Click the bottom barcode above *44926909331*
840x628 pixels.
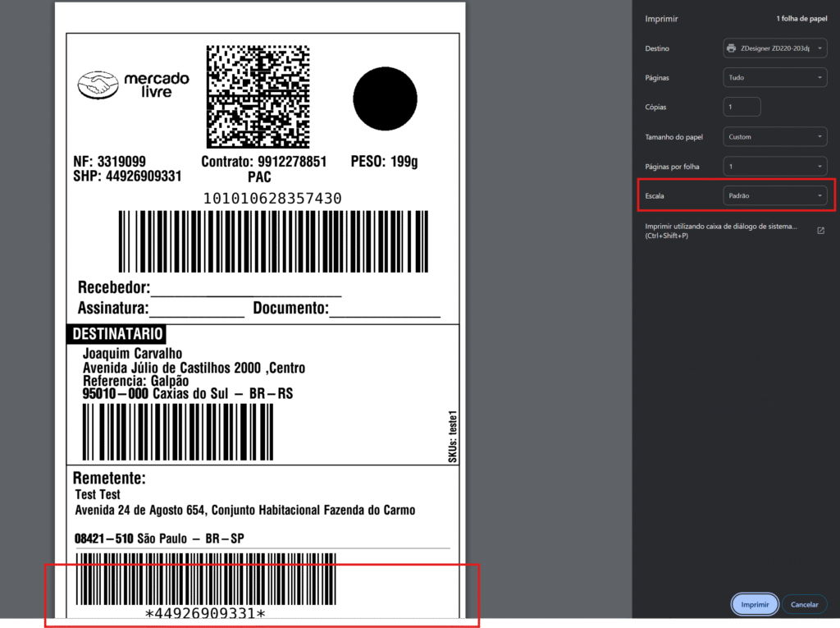(206, 580)
